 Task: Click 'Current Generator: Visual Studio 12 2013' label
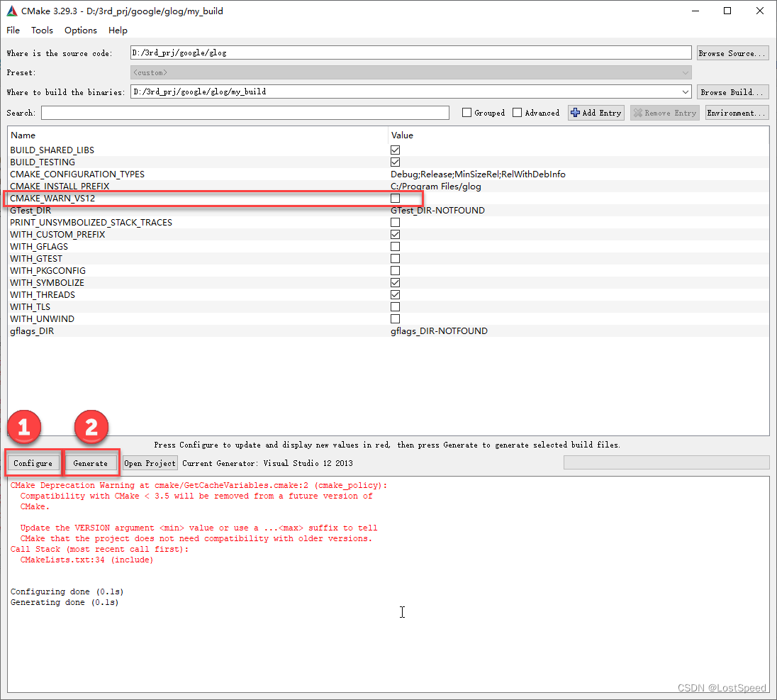tap(267, 463)
